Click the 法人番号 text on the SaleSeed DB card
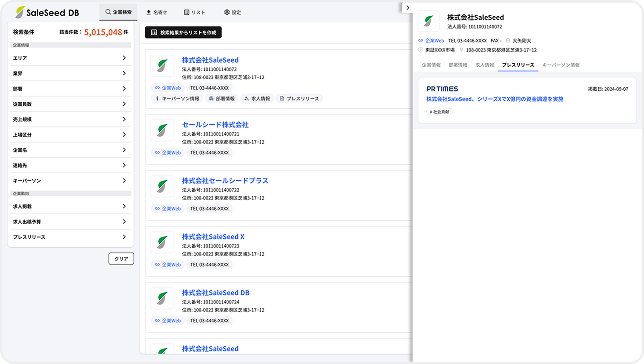The image size is (644, 364). point(211,302)
